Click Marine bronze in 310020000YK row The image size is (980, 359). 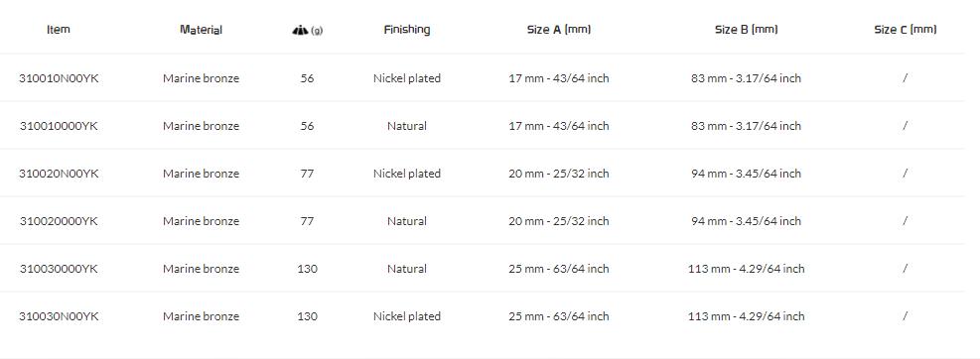point(201,220)
